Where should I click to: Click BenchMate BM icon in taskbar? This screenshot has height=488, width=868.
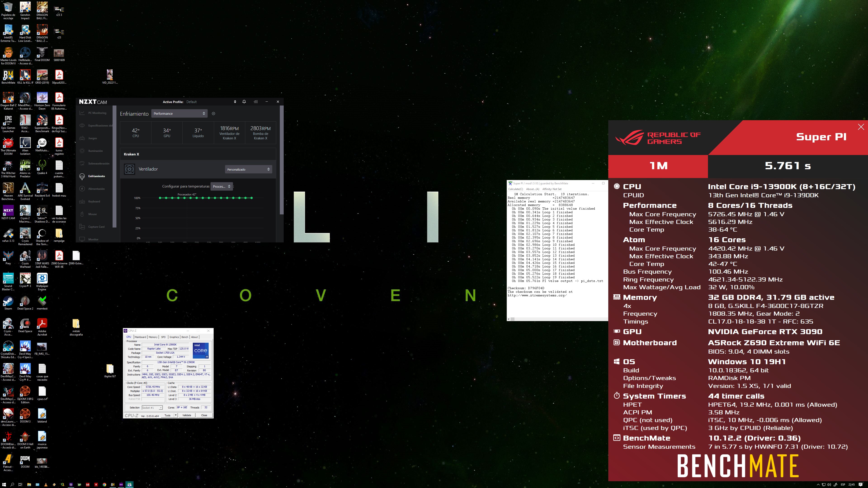[113, 485]
